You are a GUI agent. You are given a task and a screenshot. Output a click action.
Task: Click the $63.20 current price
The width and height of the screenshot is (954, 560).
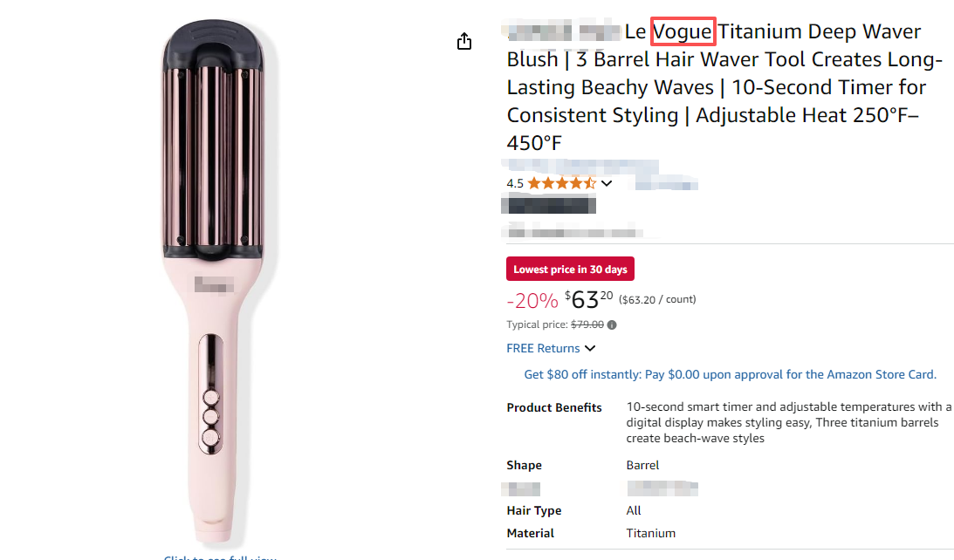coord(588,299)
